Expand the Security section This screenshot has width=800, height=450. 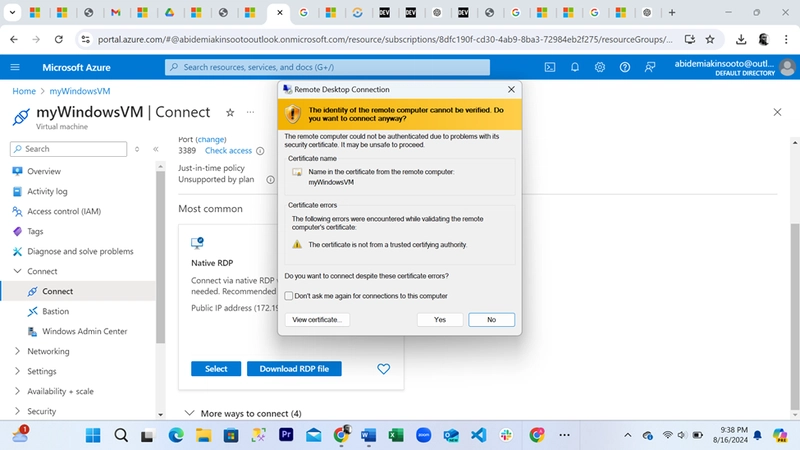(17, 411)
